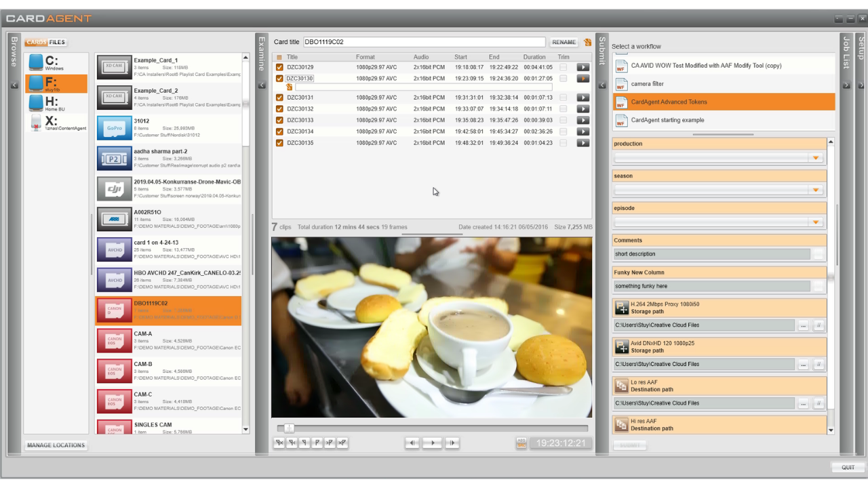Uncheck the clip DZC30132 checkbox
Screen dimensions: 868x488
tap(279, 109)
